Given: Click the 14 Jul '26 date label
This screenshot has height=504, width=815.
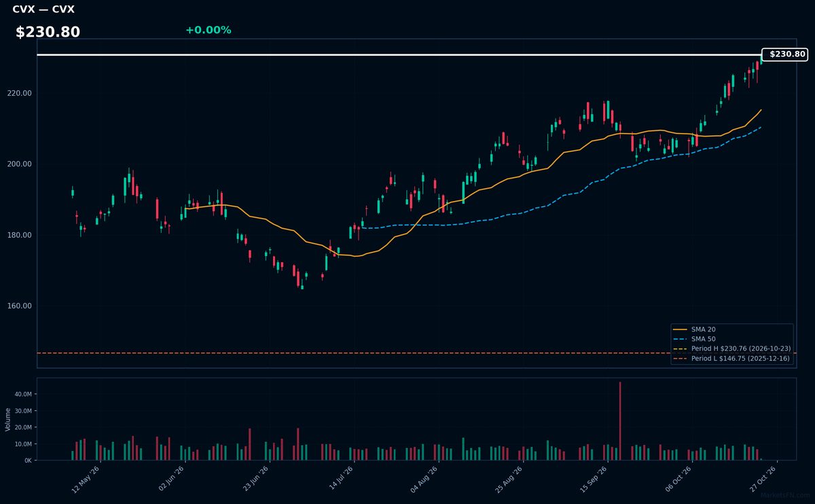Looking at the screenshot, I should tap(342, 478).
